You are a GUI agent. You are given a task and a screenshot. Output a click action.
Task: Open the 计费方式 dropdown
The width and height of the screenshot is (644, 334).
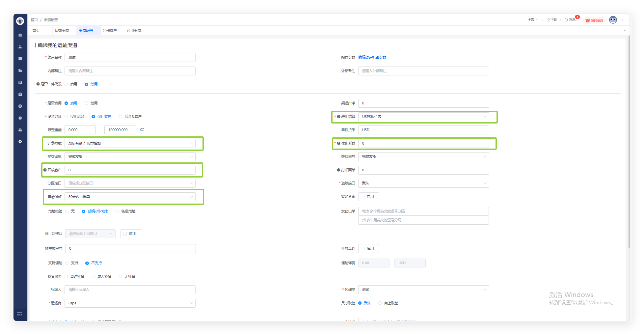coord(130,143)
